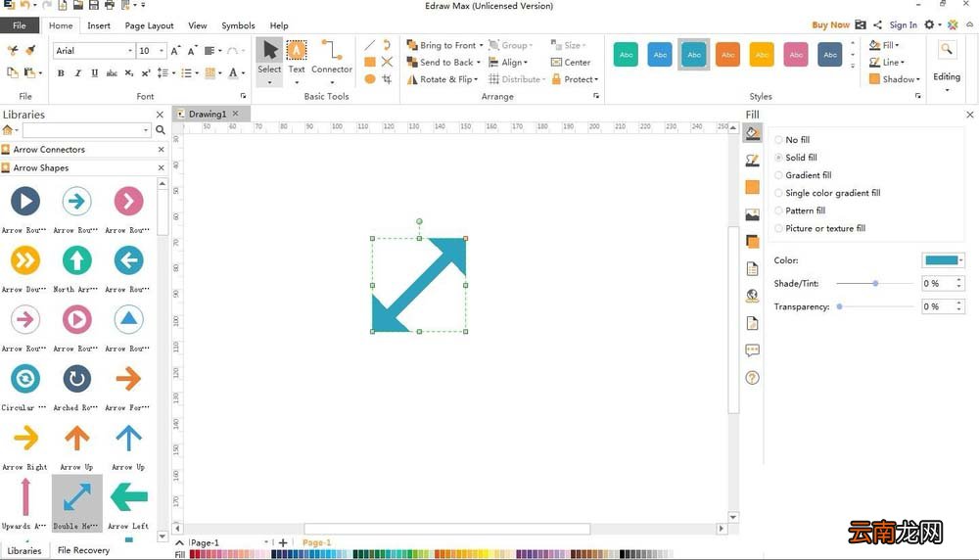The image size is (979, 560).
Task: Click the Find magnifier in Editing
Action: 947,49
